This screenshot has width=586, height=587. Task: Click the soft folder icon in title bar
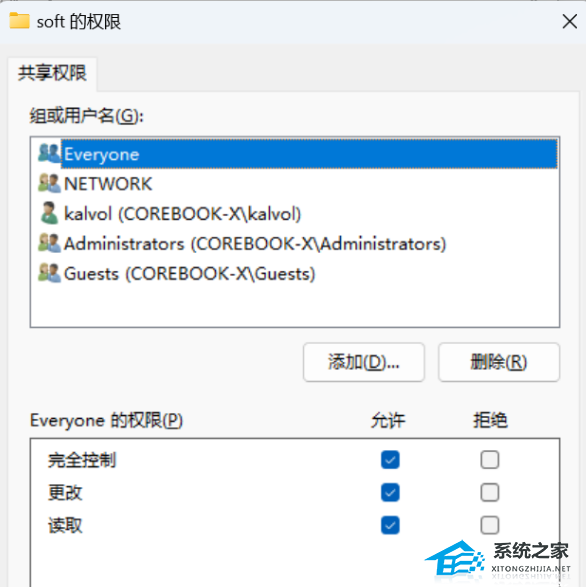[x=19, y=21]
